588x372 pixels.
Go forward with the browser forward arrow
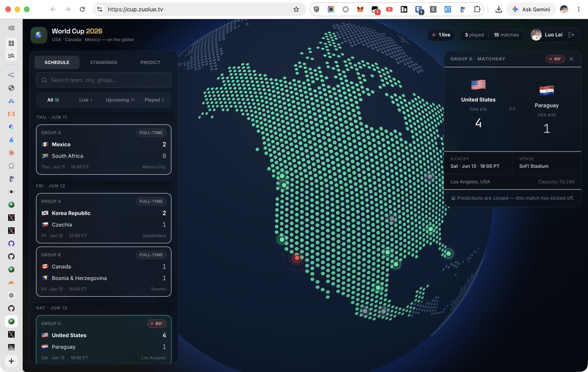coord(68,9)
